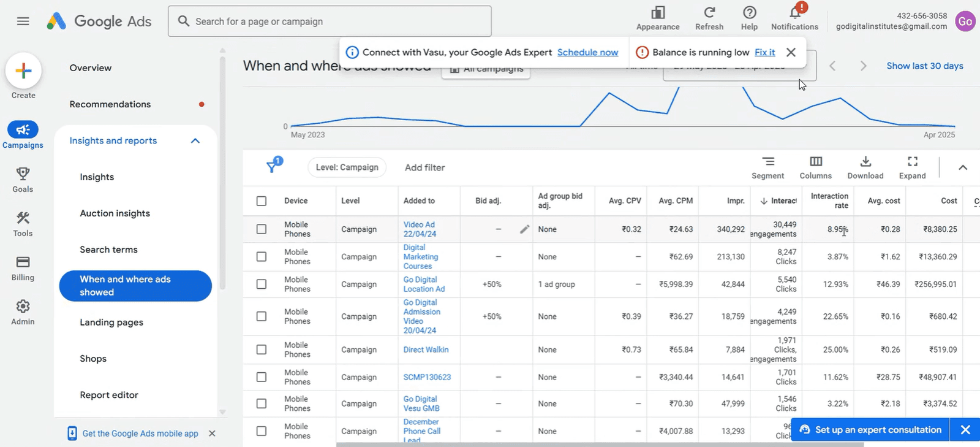This screenshot has height=447, width=980.
Task: Toggle the select-all checkbox in table header
Action: coord(262,201)
